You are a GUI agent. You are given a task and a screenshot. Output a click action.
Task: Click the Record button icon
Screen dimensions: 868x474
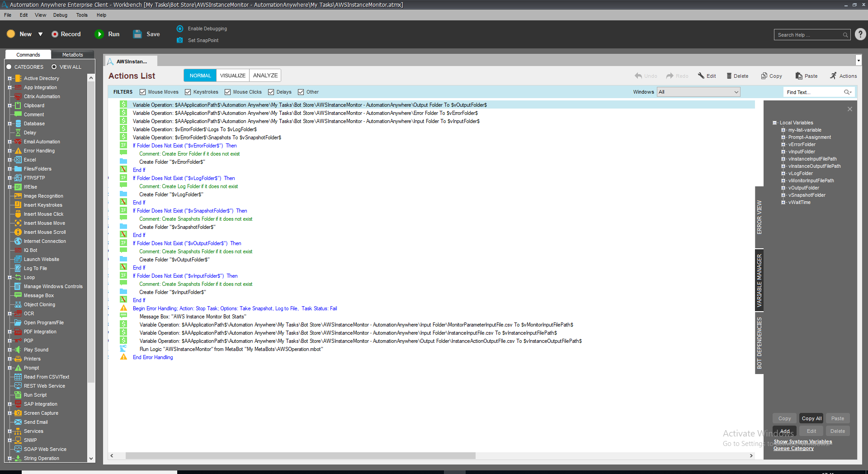pyautogui.click(x=55, y=34)
